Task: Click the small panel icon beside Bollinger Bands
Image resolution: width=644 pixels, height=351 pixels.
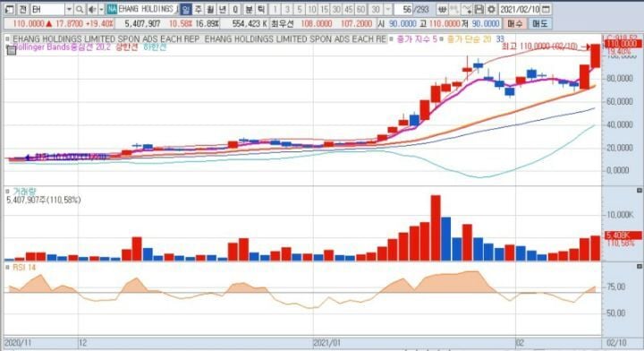Action: pyautogui.click(x=12, y=50)
